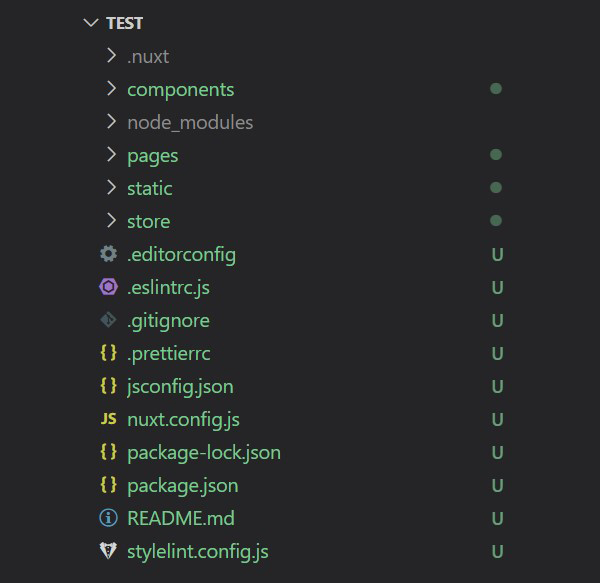The height and width of the screenshot is (583, 600).
Task: Click the git status dot beside components
Action: point(496,89)
